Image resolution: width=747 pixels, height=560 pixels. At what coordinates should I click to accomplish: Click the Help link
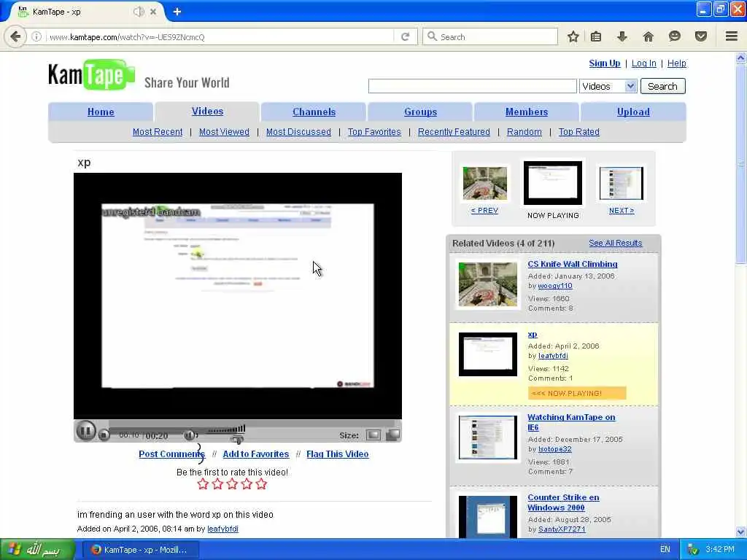click(x=676, y=63)
